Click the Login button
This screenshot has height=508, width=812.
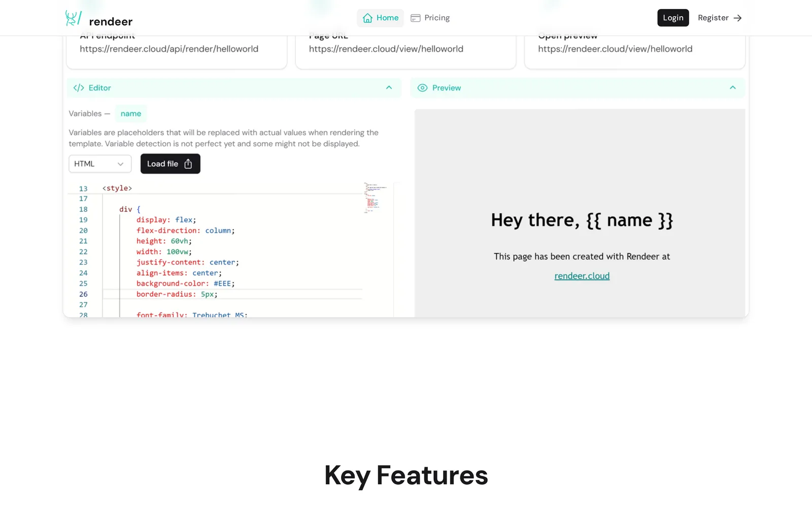[x=673, y=18]
